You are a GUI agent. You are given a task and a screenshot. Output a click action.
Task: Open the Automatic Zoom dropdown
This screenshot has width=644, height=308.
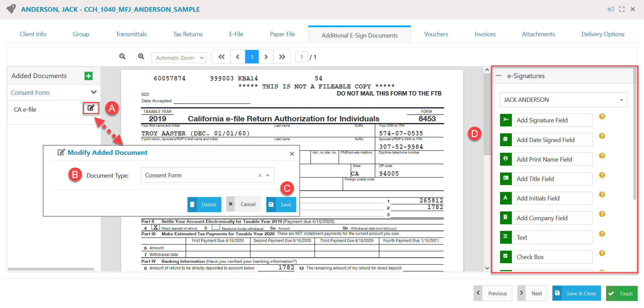[x=178, y=57]
